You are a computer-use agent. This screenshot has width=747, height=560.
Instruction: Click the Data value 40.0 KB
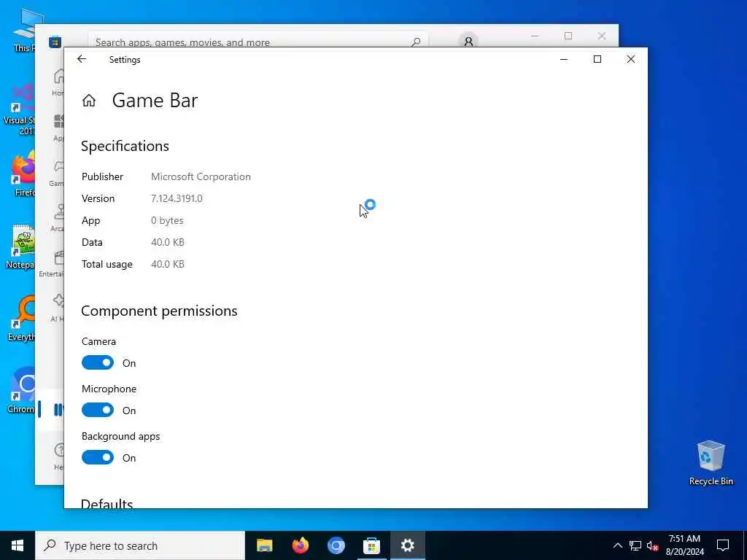click(167, 242)
